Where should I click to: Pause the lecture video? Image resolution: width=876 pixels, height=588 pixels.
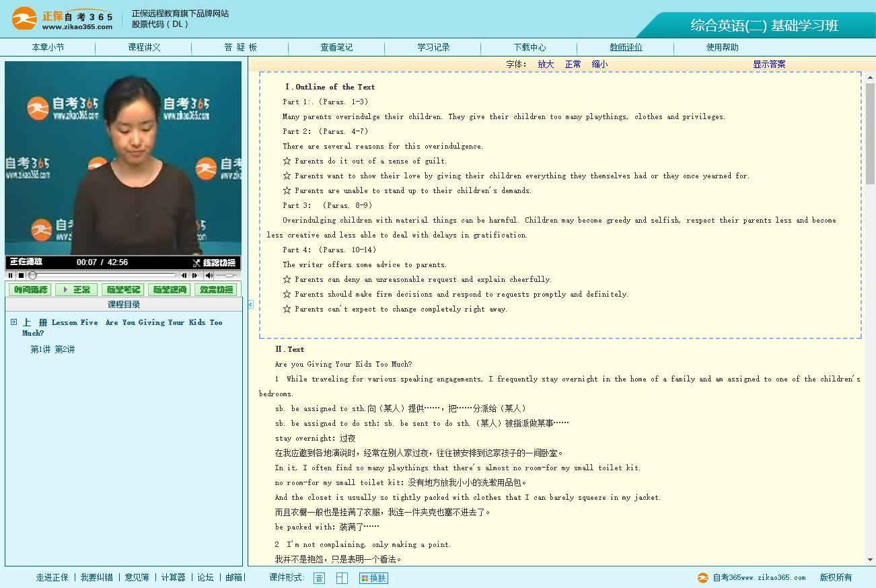point(11,275)
